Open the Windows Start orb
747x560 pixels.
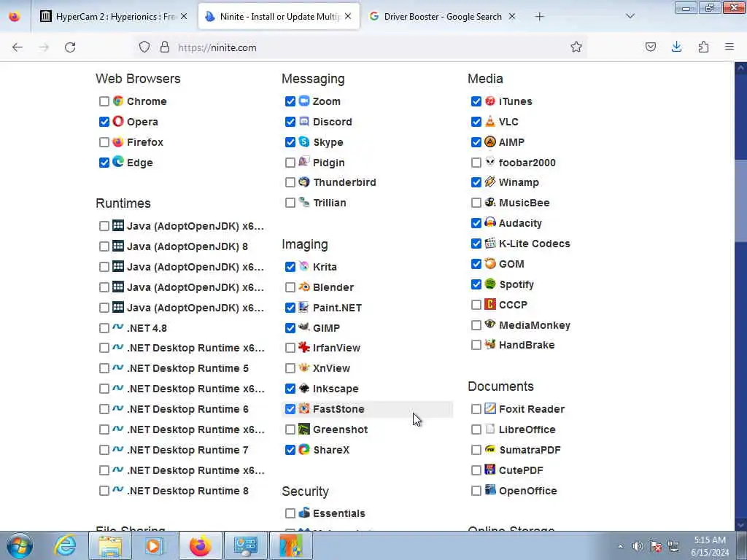coord(20,545)
